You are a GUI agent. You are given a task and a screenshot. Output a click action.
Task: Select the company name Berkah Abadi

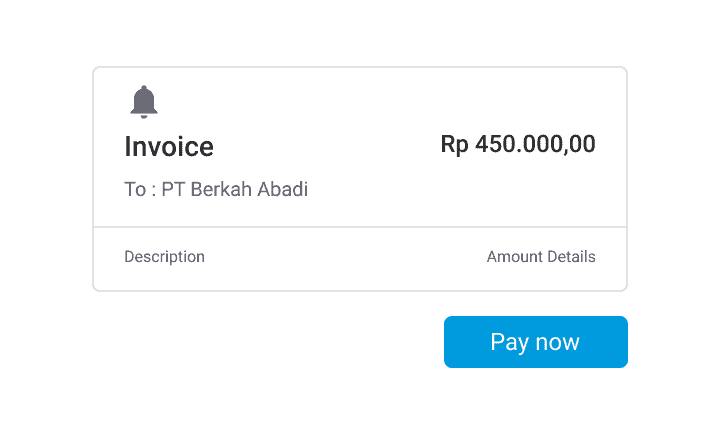249,189
